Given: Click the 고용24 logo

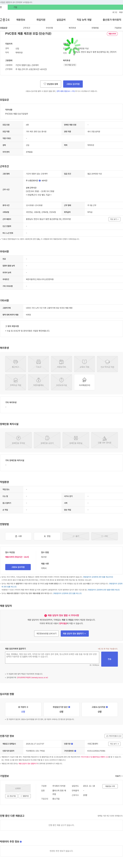Looking at the screenshot, I should coord(5,20).
